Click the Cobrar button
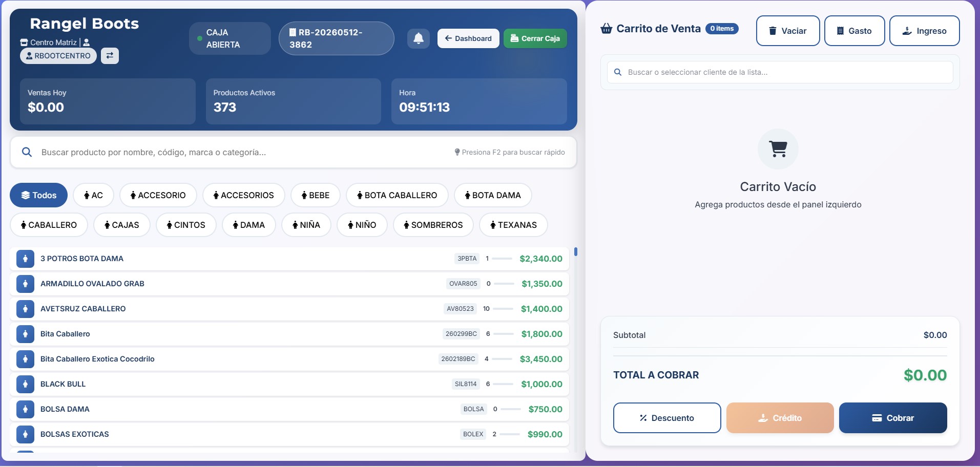980x467 pixels. pos(893,418)
